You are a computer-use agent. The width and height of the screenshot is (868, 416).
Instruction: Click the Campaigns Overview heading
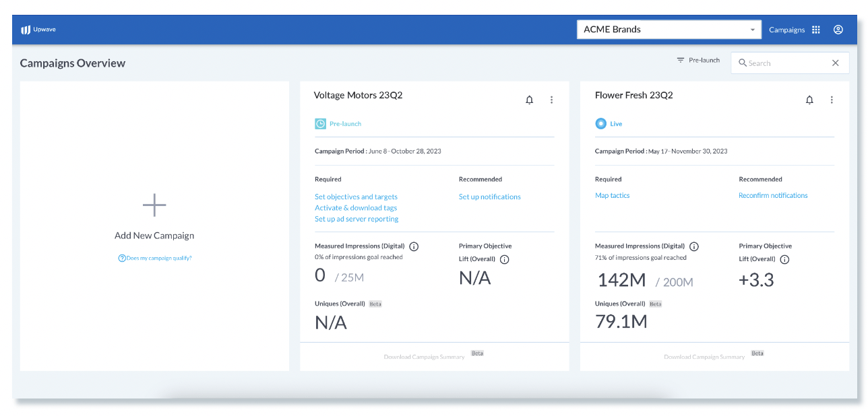pyautogui.click(x=73, y=63)
